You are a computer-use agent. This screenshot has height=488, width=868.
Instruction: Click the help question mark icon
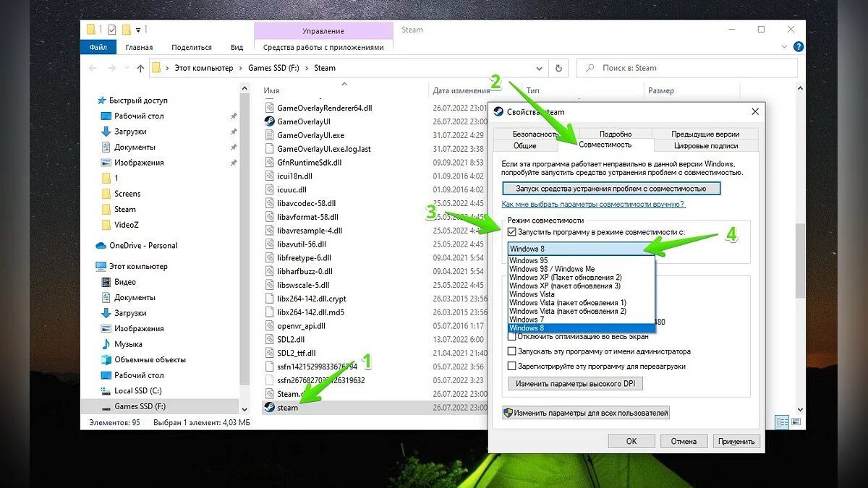(x=798, y=47)
